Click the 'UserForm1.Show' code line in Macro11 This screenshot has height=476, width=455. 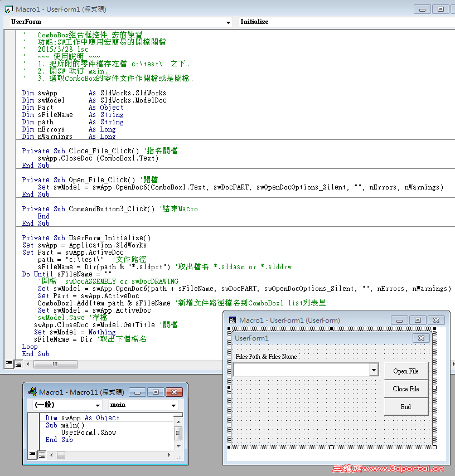tap(89, 433)
